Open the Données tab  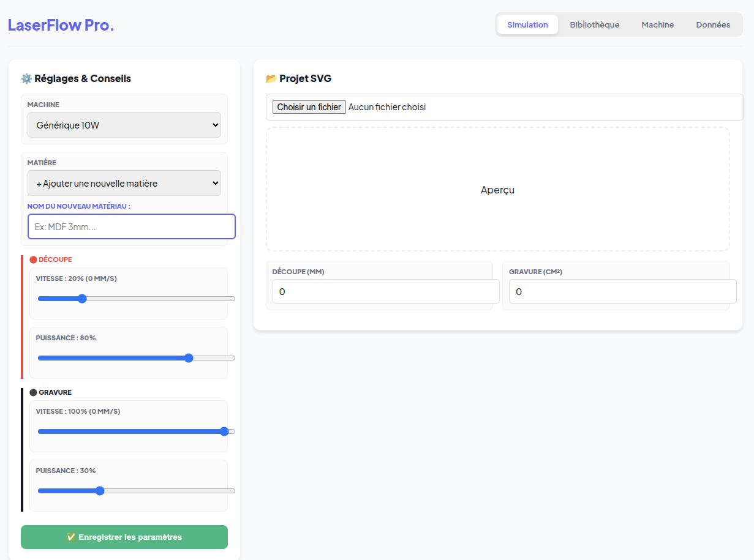[x=713, y=25]
